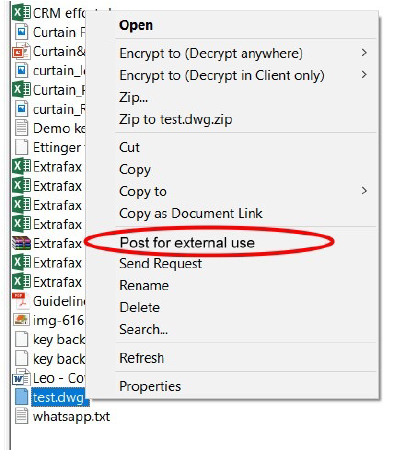The height and width of the screenshot is (450, 395).
Task: Choose the Search... menu entry
Action: click(x=144, y=330)
